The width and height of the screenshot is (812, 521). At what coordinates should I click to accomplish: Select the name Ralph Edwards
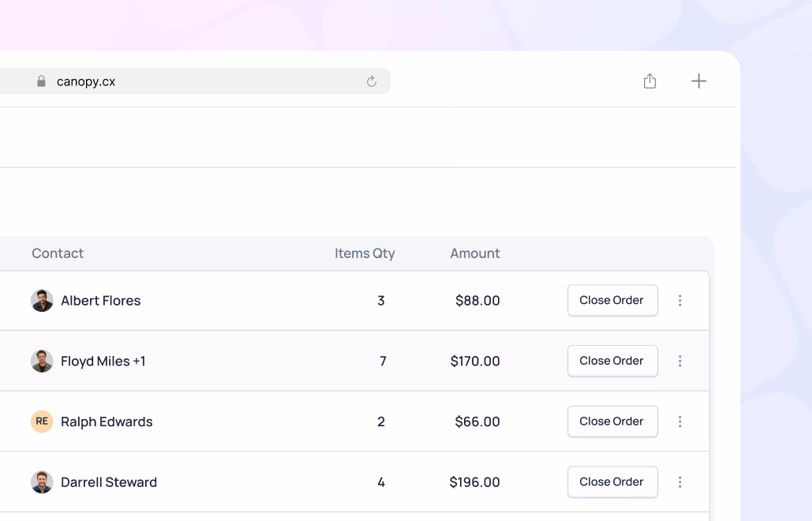107,422
